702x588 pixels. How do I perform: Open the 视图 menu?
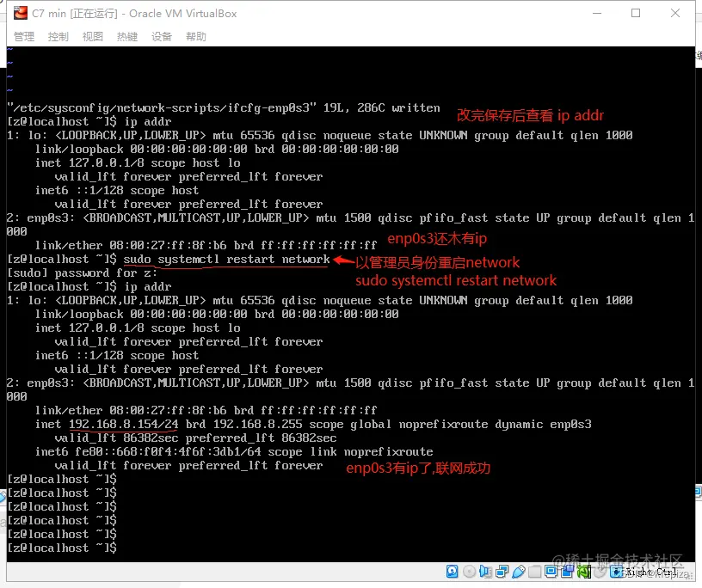point(93,37)
